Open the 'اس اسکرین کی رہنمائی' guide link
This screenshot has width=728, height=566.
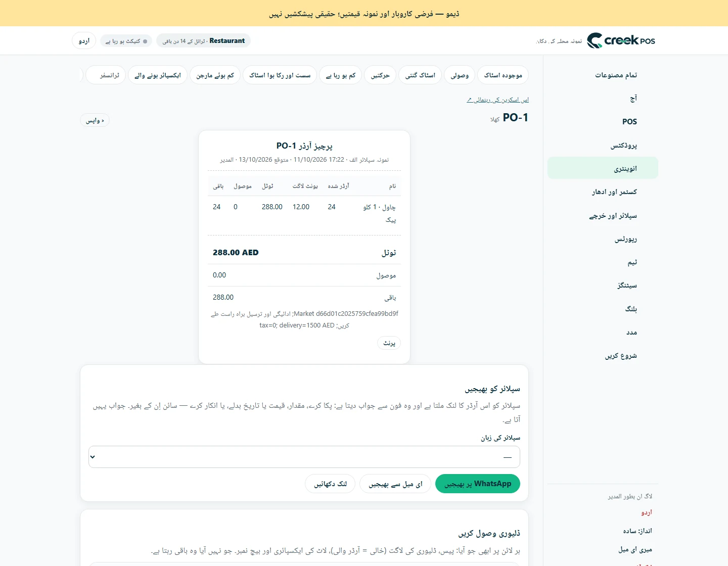point(498,100)
